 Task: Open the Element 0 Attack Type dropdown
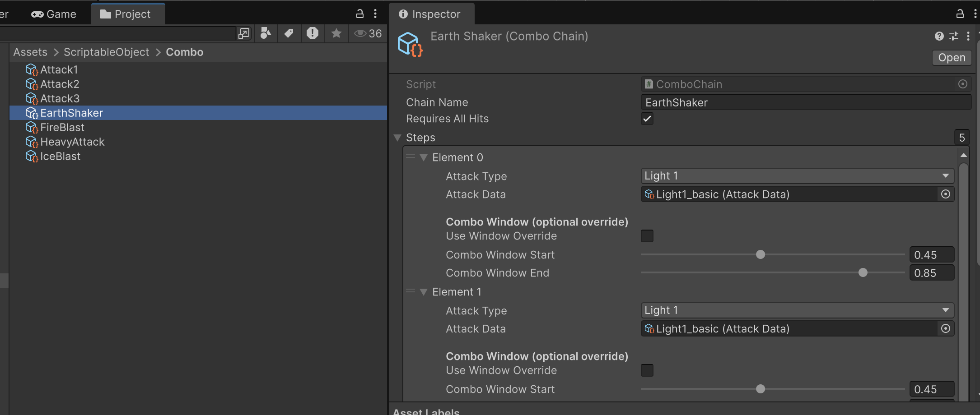point(797,176)
